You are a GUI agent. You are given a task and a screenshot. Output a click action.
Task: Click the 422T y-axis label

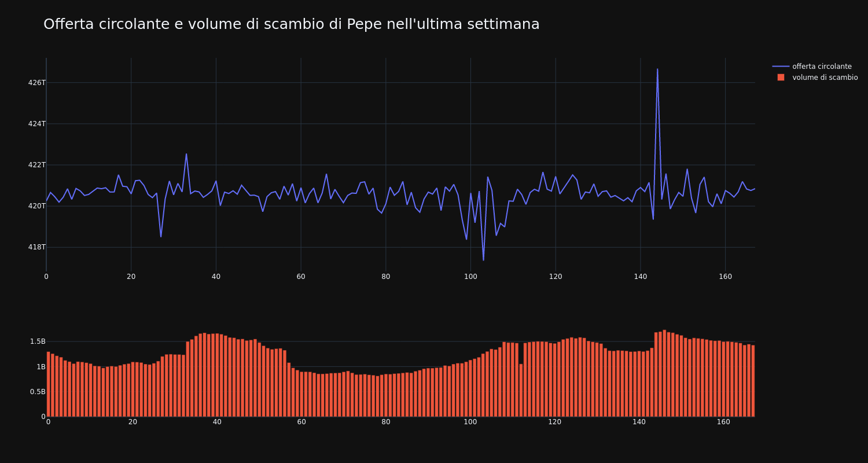(x=36, y=165)
